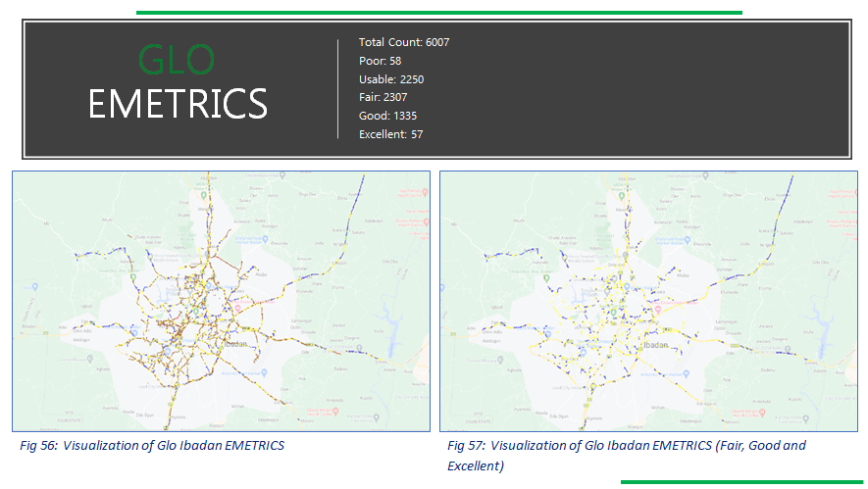Click the "Ibadan" label in the Fig 56 map

pos(235,344)
